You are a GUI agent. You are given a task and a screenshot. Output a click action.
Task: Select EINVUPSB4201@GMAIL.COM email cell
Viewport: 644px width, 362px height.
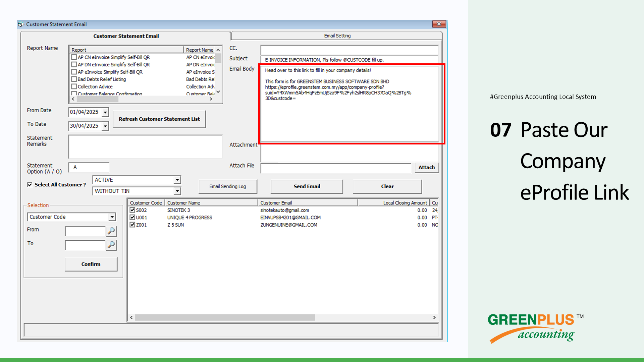(x=290, y=218)
